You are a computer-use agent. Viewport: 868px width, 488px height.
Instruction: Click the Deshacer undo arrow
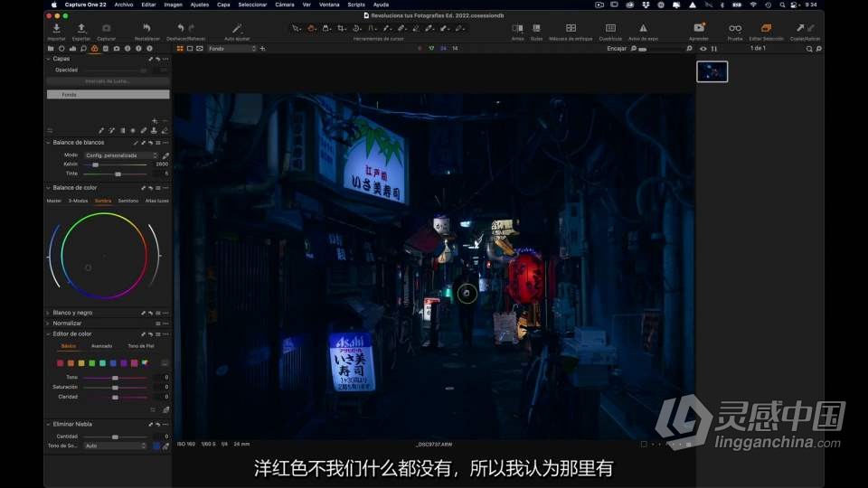pos(181,28)
